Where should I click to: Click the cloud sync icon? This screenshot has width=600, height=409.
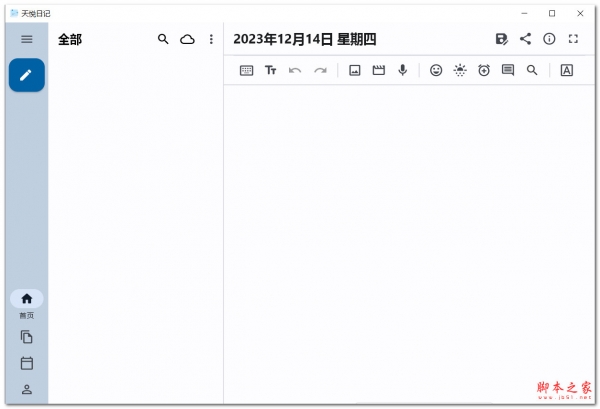[x=187, y=39]
